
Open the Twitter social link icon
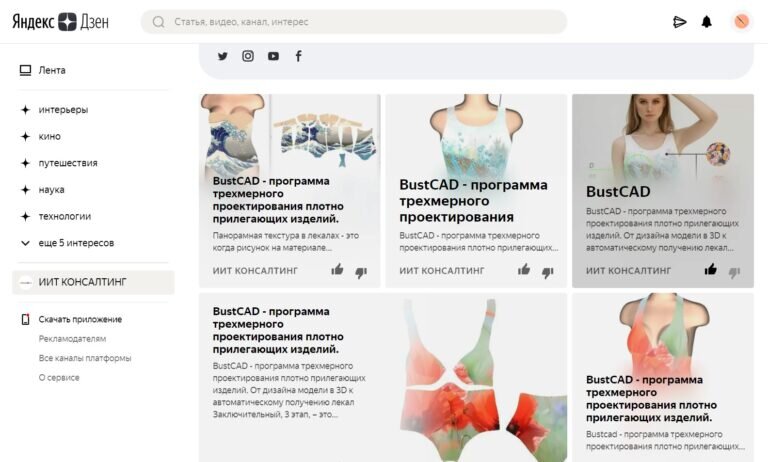coord(222,56)
